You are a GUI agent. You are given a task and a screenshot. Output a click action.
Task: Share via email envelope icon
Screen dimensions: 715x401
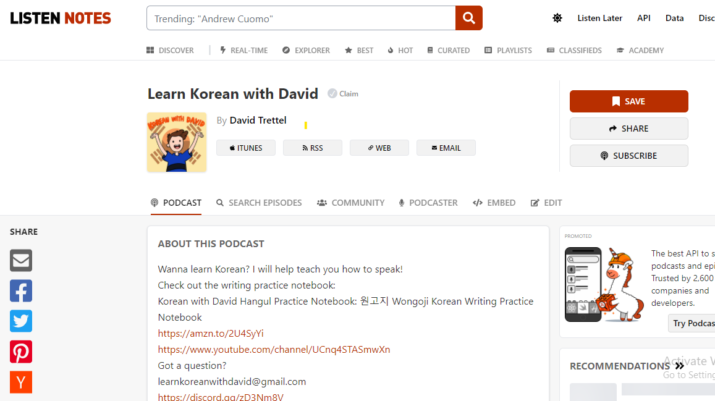(21, 260)
